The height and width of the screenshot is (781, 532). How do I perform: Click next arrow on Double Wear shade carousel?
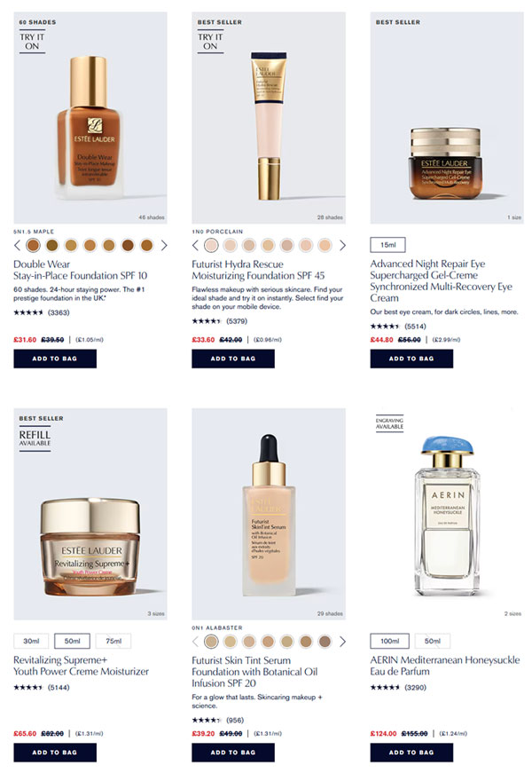[x=164, y=245]
